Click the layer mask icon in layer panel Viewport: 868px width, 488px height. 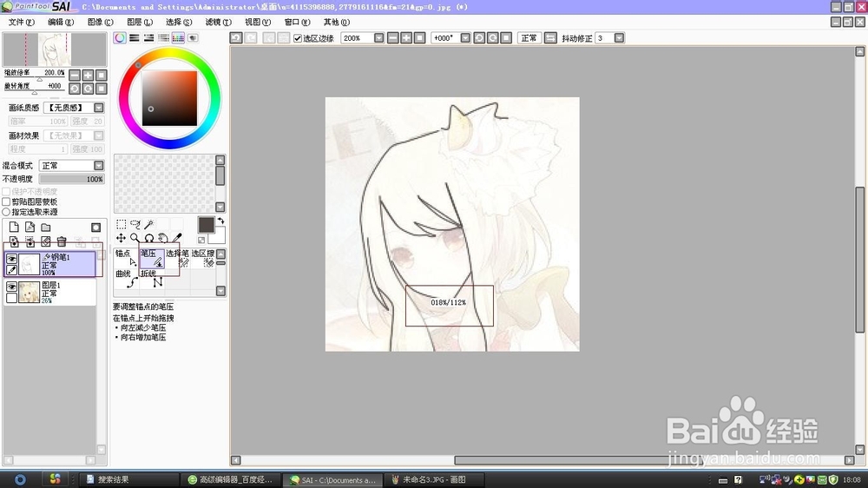pyautogui.click(x=95, y=228)
